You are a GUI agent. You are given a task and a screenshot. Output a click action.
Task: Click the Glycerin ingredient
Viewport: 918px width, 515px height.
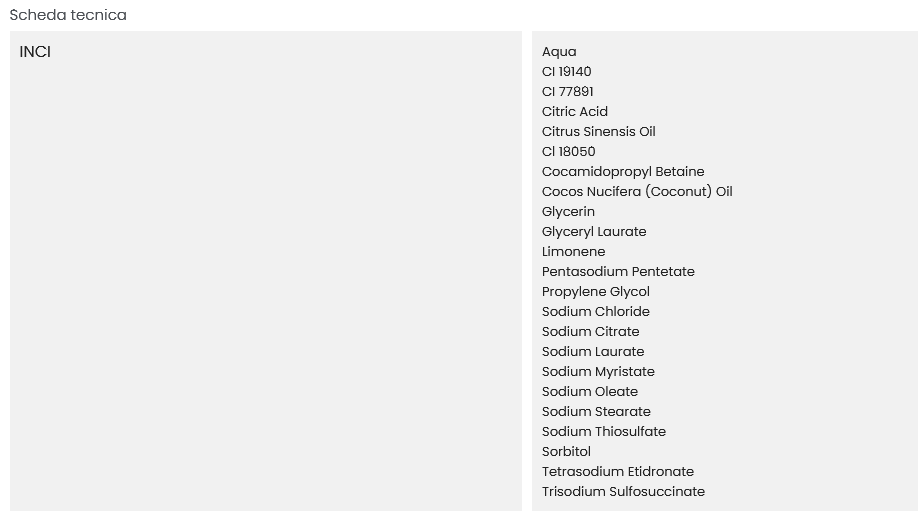[568, 212]
